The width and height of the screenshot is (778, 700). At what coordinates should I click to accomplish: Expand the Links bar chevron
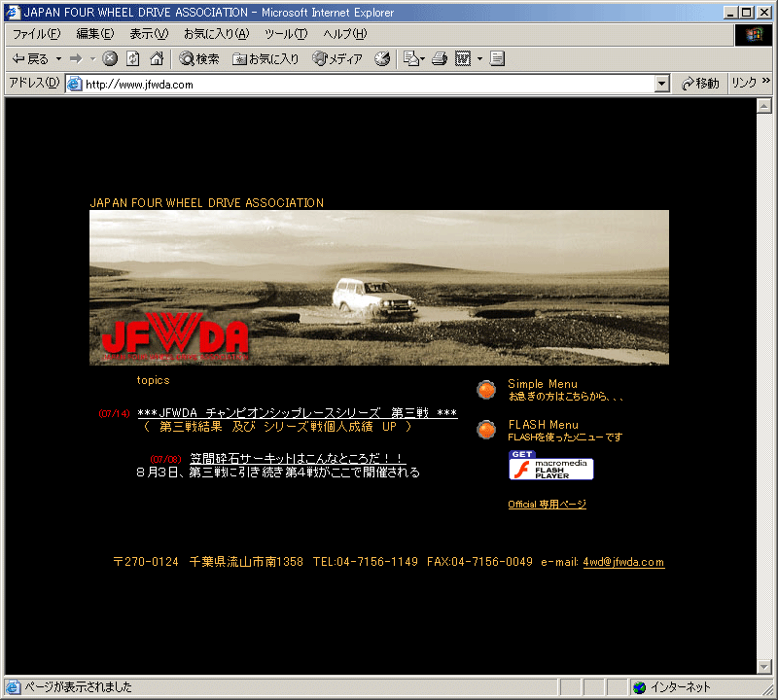[x=766, y=81]
